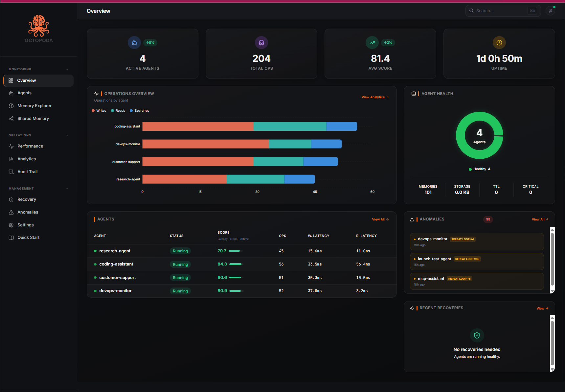The image size is (565, 392).
Task: Click the View Analytics link
Action: pos(374,97)
